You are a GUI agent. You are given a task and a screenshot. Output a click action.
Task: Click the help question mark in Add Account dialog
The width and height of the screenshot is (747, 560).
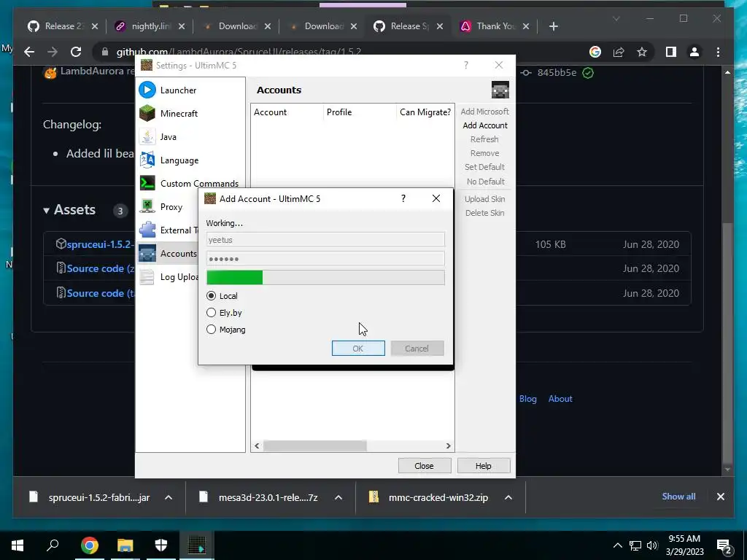403,198
